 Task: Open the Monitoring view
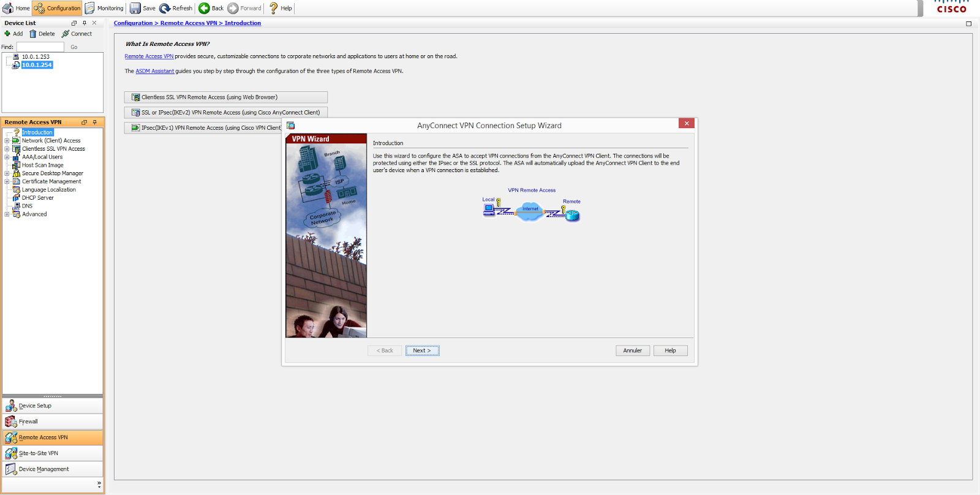(104, 8)
